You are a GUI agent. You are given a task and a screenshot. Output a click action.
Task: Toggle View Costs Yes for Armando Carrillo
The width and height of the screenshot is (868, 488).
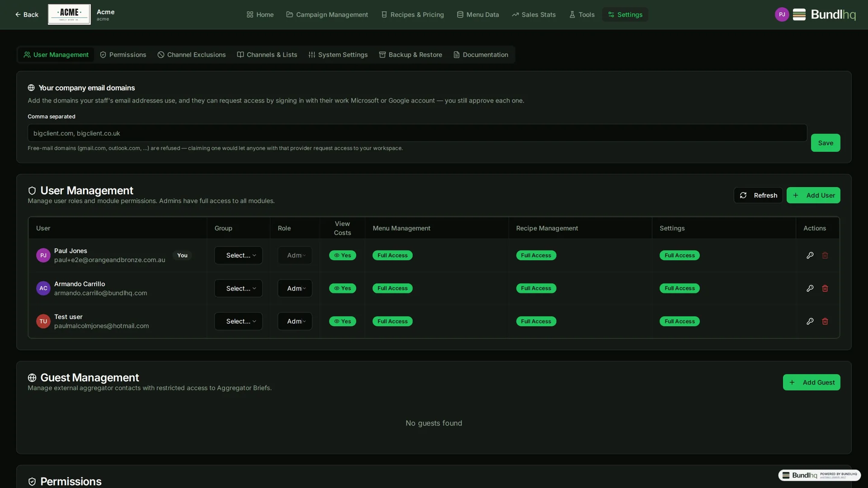point(343,288)
